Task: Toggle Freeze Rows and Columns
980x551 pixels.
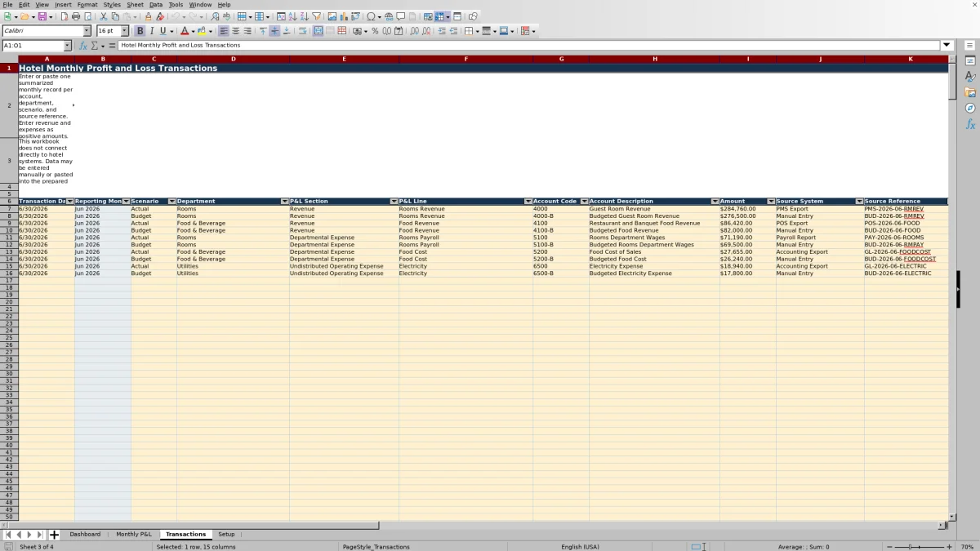Action: click(x=439, y=16)
